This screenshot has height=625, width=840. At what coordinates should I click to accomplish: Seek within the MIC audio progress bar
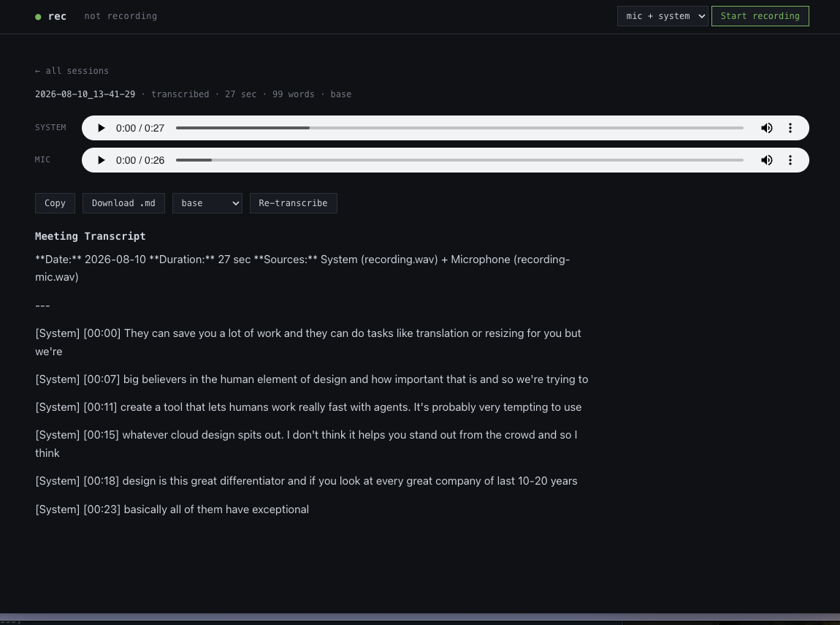459,160
